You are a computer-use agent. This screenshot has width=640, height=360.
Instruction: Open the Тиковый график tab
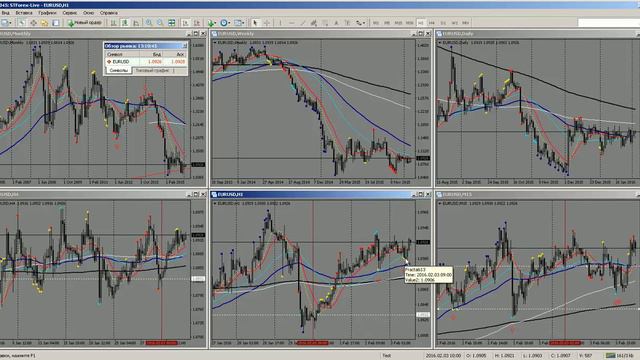coord(152,71)
